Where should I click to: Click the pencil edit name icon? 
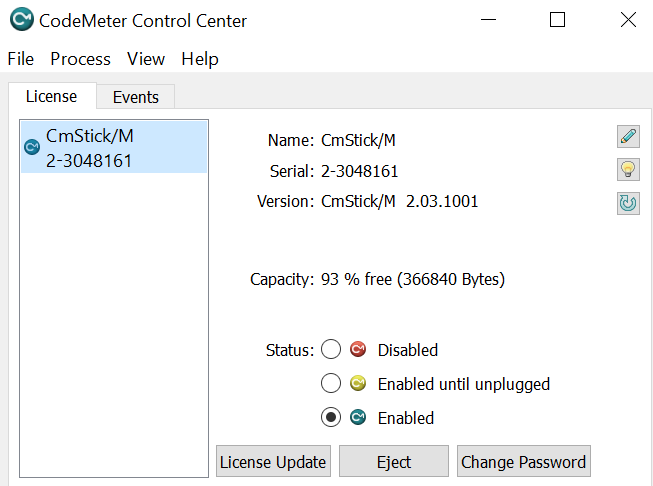[628, 137]
